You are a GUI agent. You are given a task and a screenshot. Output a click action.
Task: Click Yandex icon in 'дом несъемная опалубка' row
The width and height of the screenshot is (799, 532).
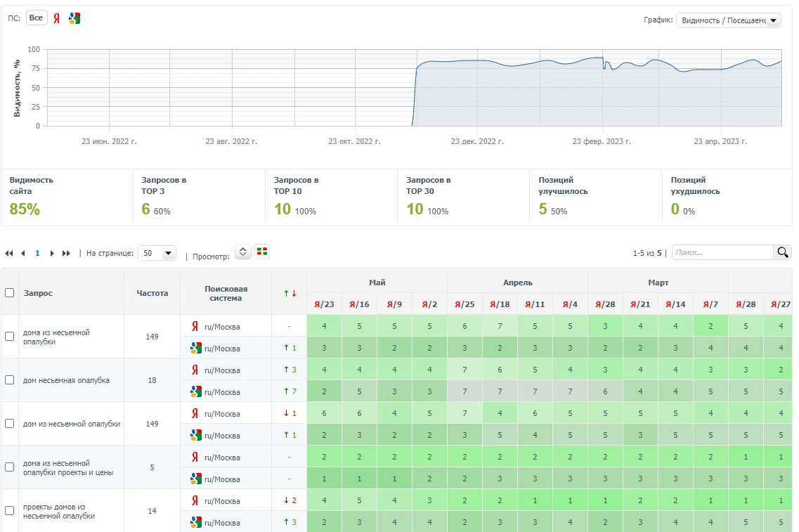(x=195, y=370)
